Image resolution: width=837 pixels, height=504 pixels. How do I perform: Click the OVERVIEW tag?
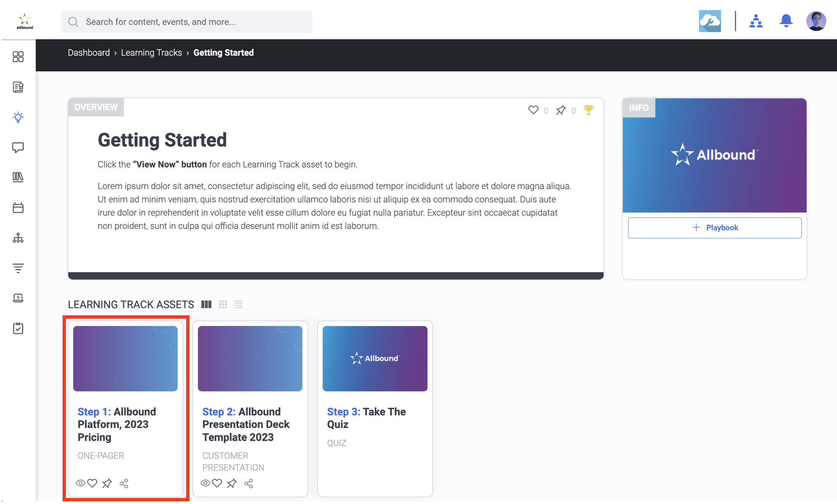pyautogui.click(x=96, y=107)
